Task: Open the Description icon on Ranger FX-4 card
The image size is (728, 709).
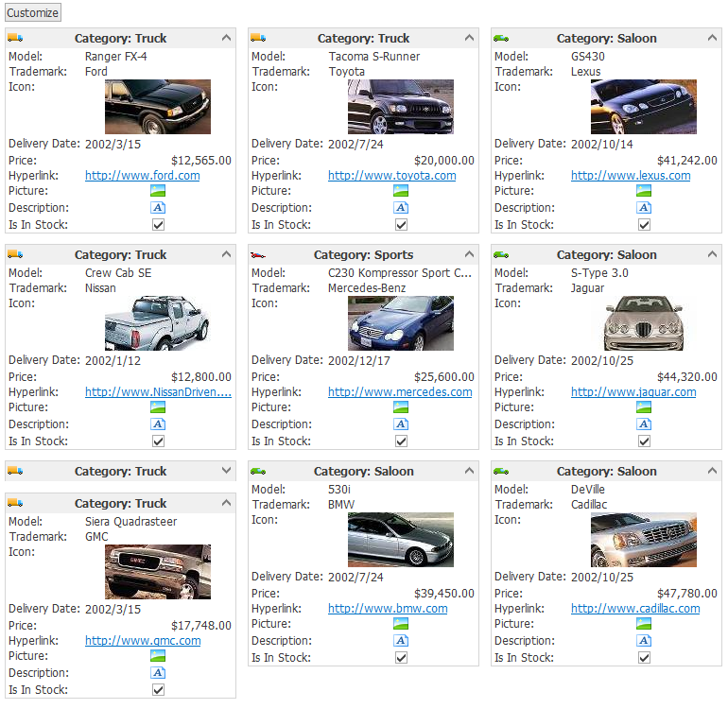Action: 158,208
